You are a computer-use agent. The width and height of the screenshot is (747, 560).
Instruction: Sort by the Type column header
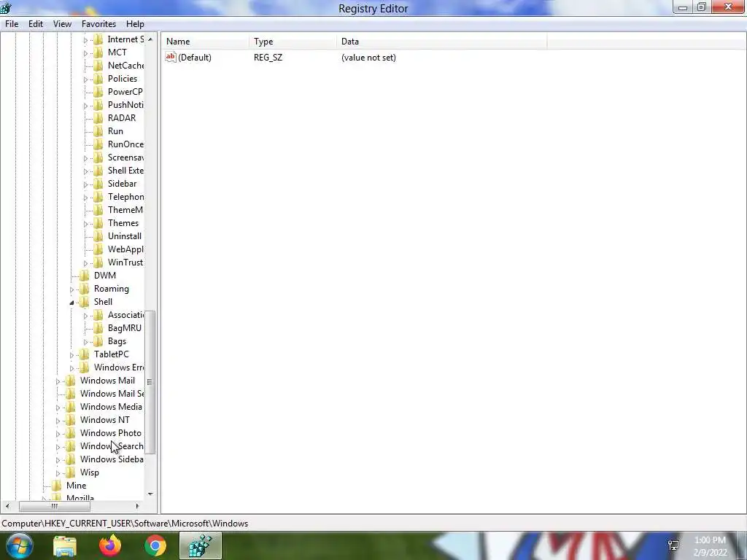point(293,42)
